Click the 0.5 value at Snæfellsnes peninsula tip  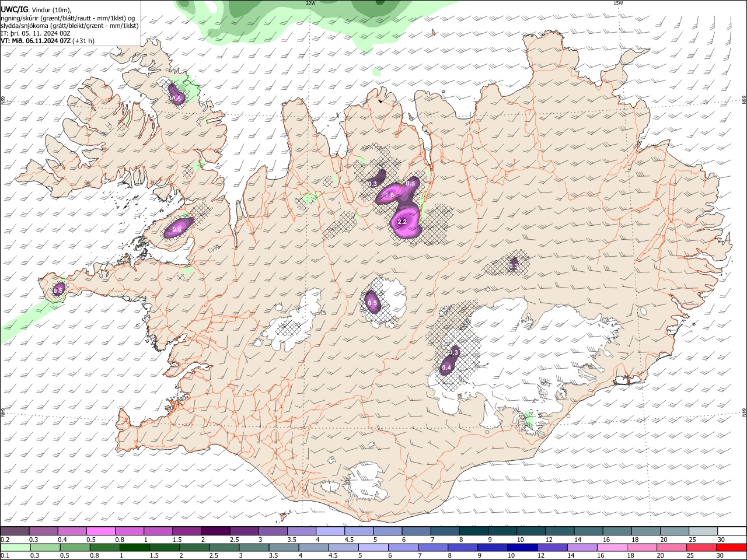[58, 290]
